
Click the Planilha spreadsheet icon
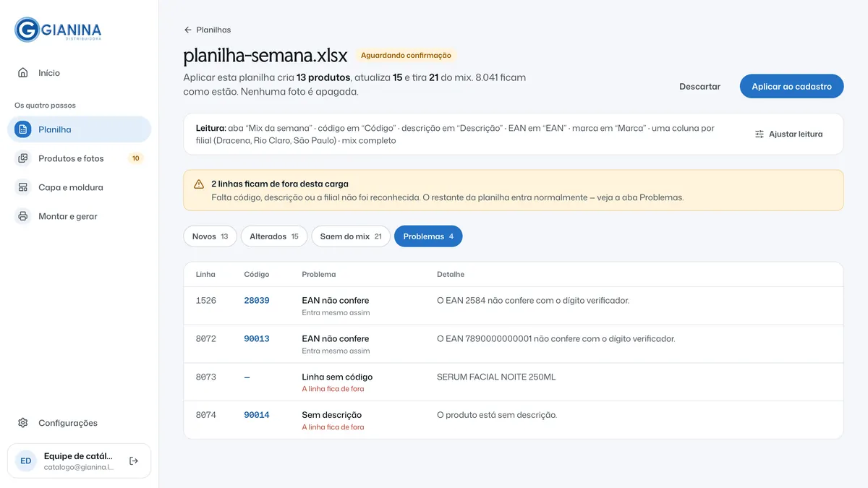pos(23,129)
